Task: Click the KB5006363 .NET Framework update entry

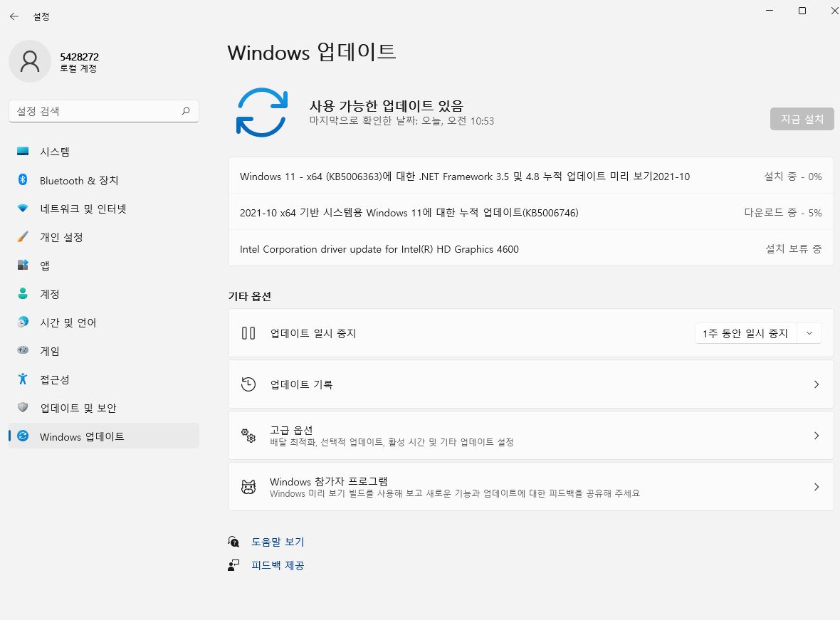Action: 531,177
